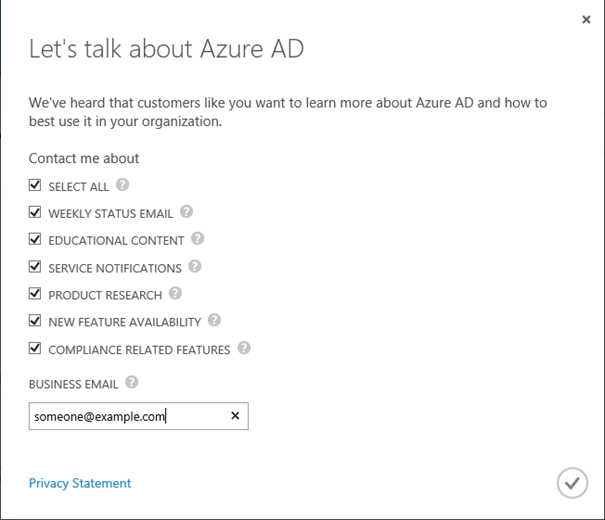Show help tooltip for BUSINESS EMAIL
The width and height of the screenshot is (605, 520).
tap(132, 382)
